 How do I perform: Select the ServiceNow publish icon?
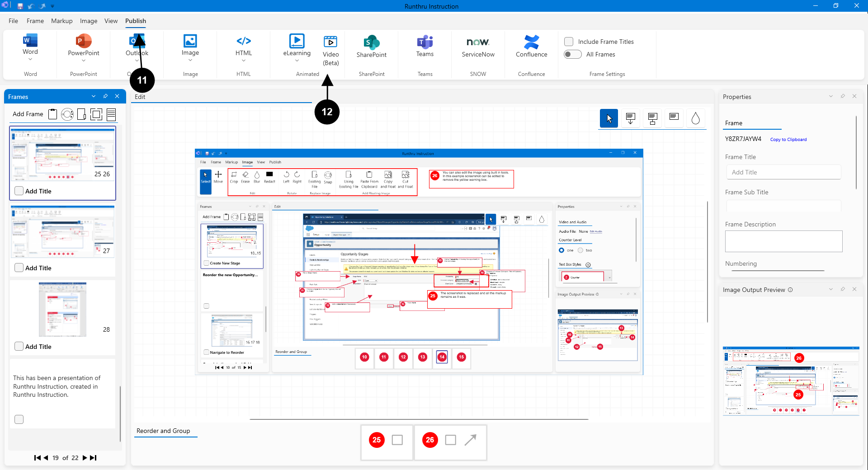tap(478, 42)
